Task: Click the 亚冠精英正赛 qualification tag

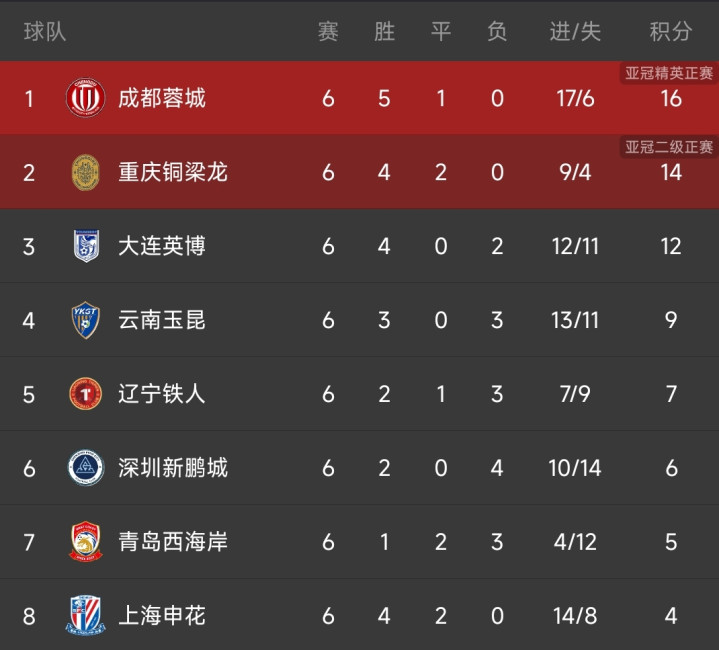Action: coord(669,73)
